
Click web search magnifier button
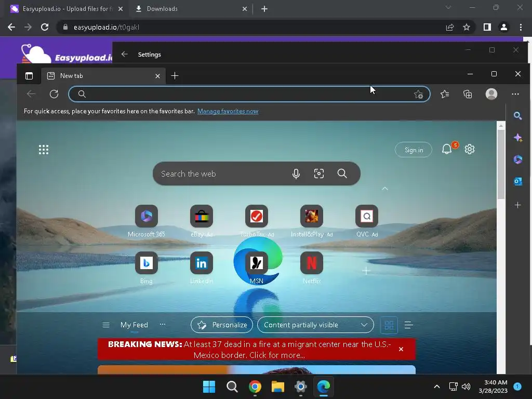(x=342, y=174)
